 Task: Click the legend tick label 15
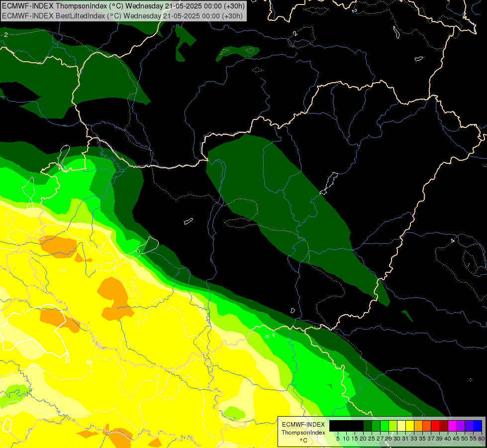pyautogui.click(x=355, y=439)
